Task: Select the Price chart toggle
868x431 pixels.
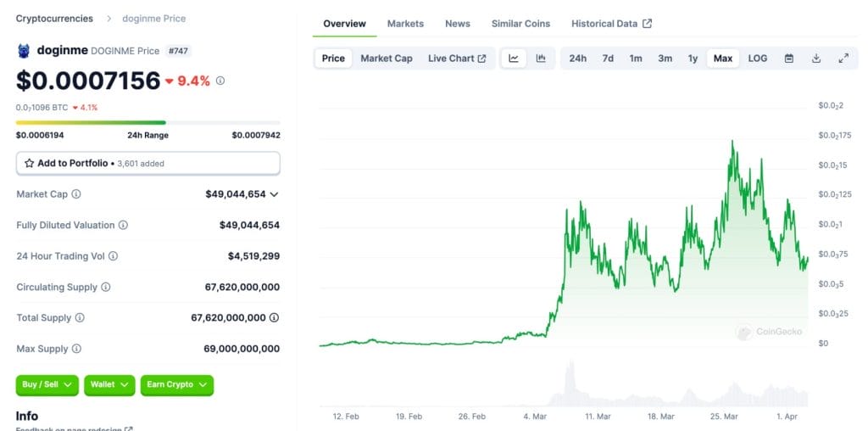Action: (x=333, y=59)
